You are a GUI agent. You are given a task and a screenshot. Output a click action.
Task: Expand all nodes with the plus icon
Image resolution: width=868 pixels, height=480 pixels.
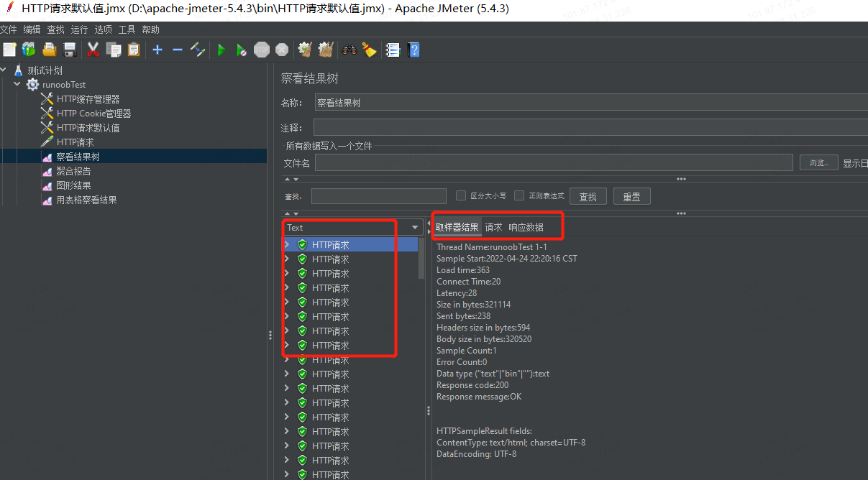pos(157,50)
